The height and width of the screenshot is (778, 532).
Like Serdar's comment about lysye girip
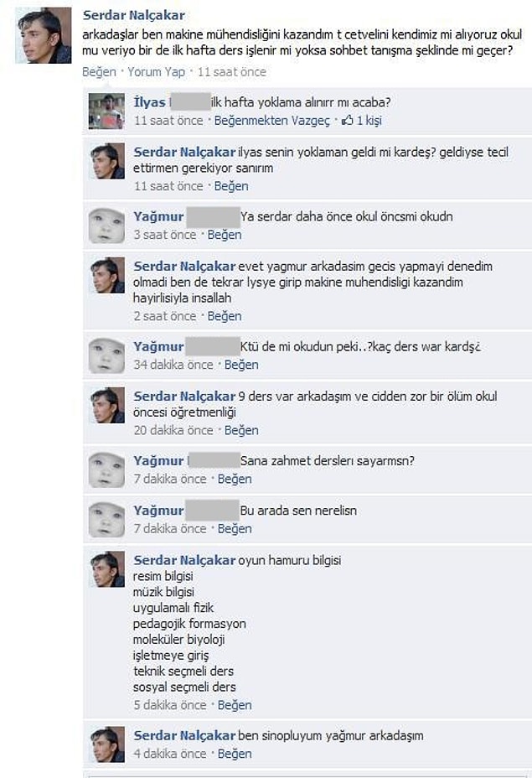tap(225, 316)
